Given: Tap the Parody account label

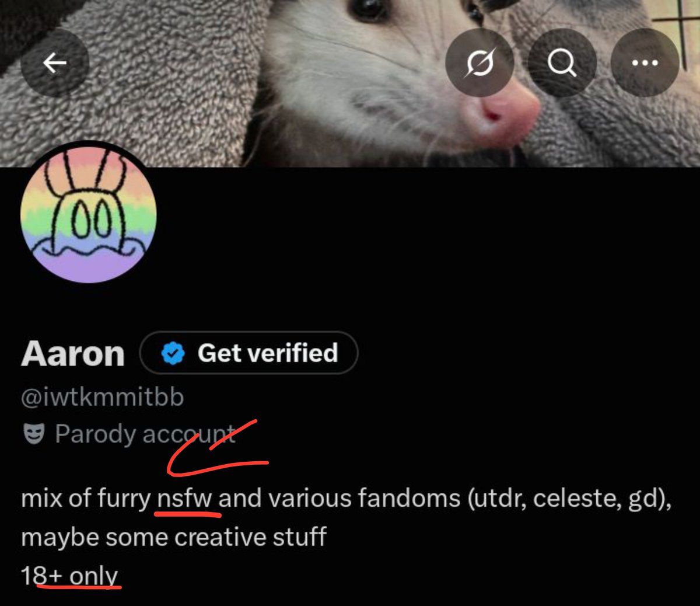Looking at the screenshot, I should pyautogui.click(x=145, y=434).
